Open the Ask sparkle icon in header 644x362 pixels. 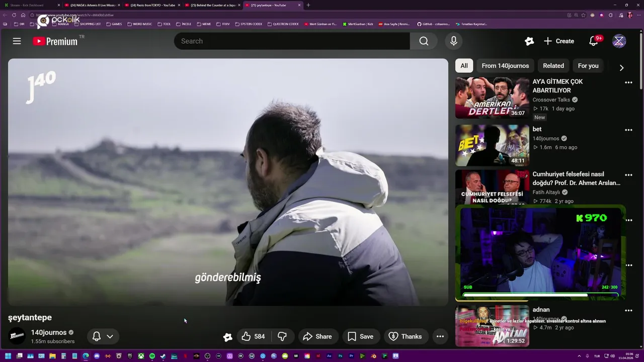point(529,41)
